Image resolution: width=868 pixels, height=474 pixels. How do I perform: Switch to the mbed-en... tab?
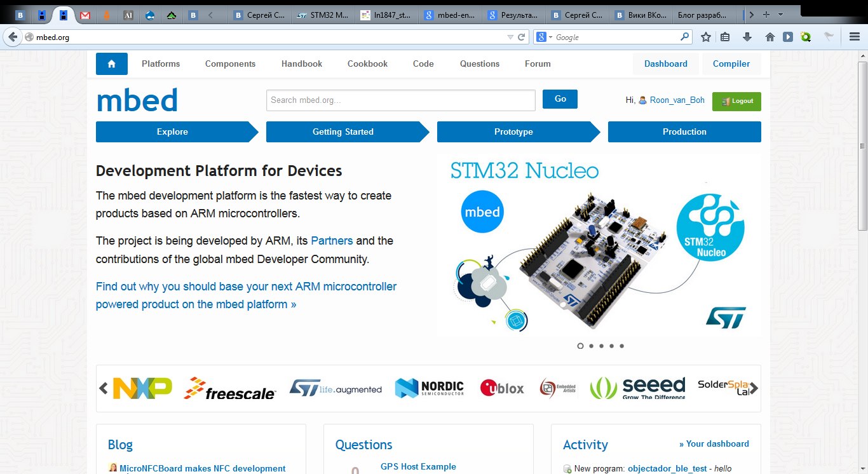point(451,15)
